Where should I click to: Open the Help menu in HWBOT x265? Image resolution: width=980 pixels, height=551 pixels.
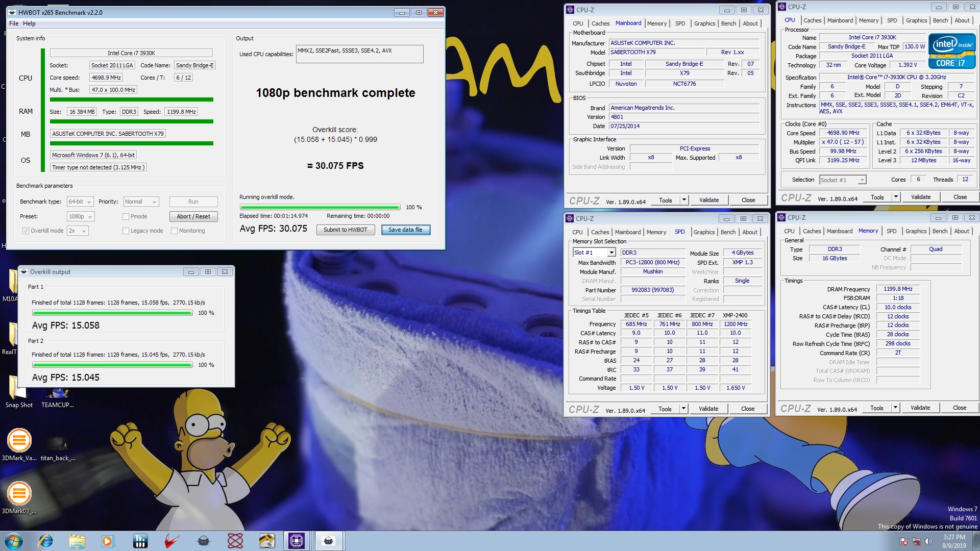click(29, 23)
